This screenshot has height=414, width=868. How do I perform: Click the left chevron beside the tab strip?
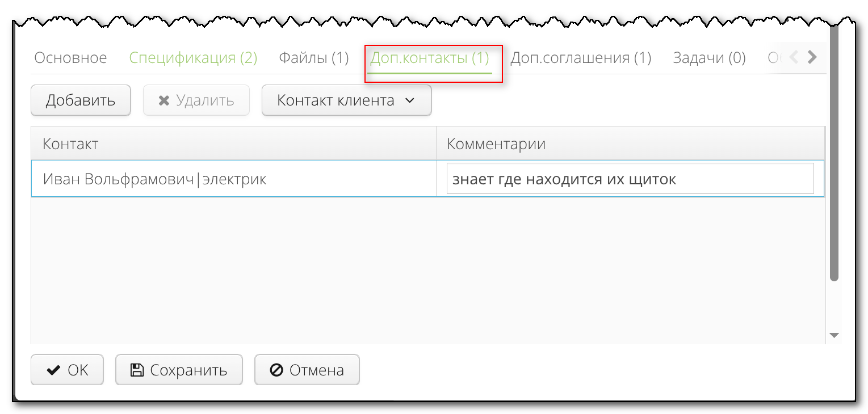793,57
